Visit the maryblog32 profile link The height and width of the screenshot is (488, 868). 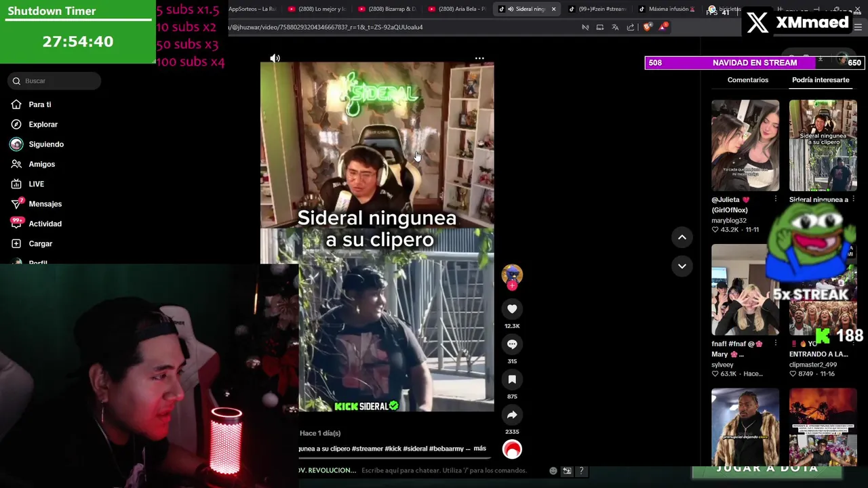coord(729,220)
